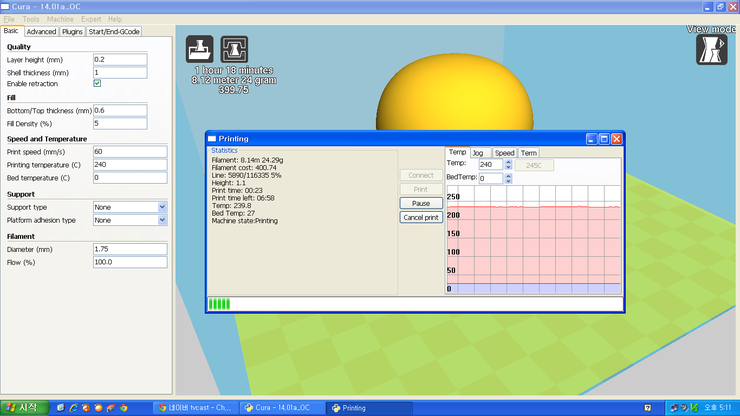Click Chrome icon in quick launch
Image resolution: width=740 pixels, height=416 pixels.
124,408
